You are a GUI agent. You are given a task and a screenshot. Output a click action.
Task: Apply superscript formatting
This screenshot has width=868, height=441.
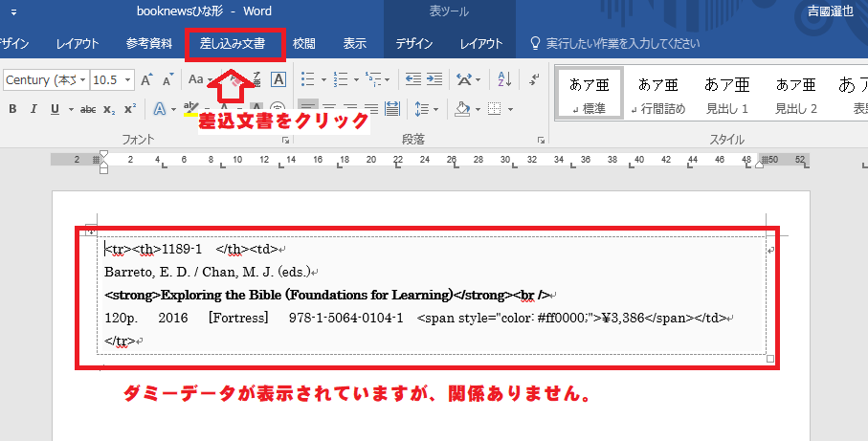point(130,108)
